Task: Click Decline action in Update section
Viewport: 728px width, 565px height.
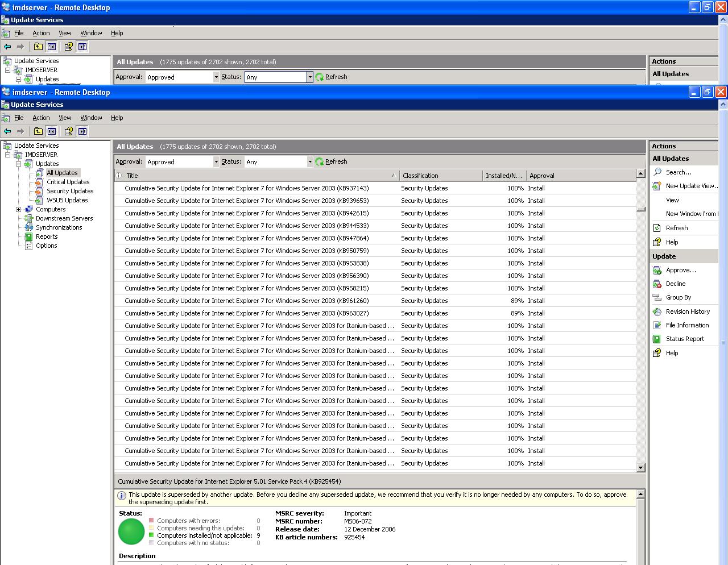Action: point(676,284)
